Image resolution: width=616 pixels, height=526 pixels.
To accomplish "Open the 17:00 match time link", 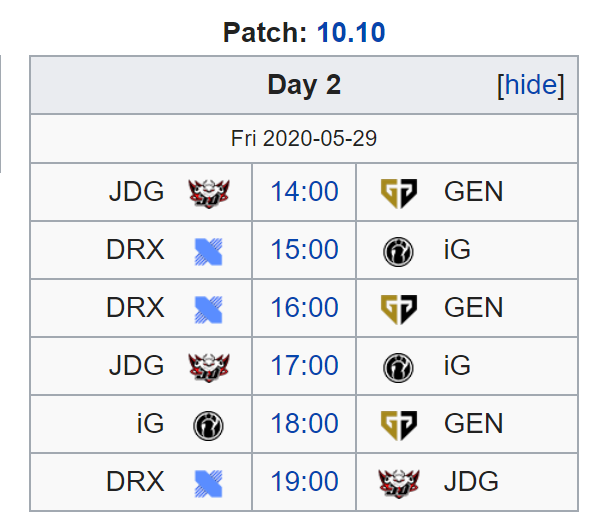I will pyautogui.click(x=304, y=365).
